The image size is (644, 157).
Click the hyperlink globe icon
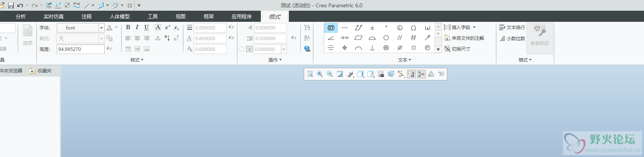point(307,49)
